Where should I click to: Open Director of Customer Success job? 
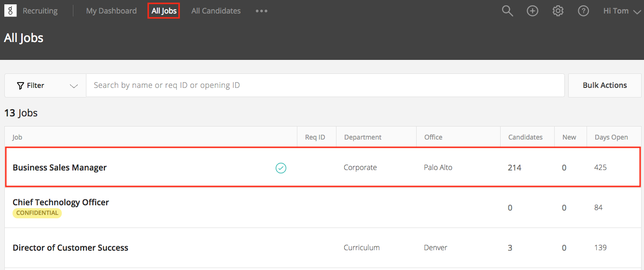click(70, 248)
